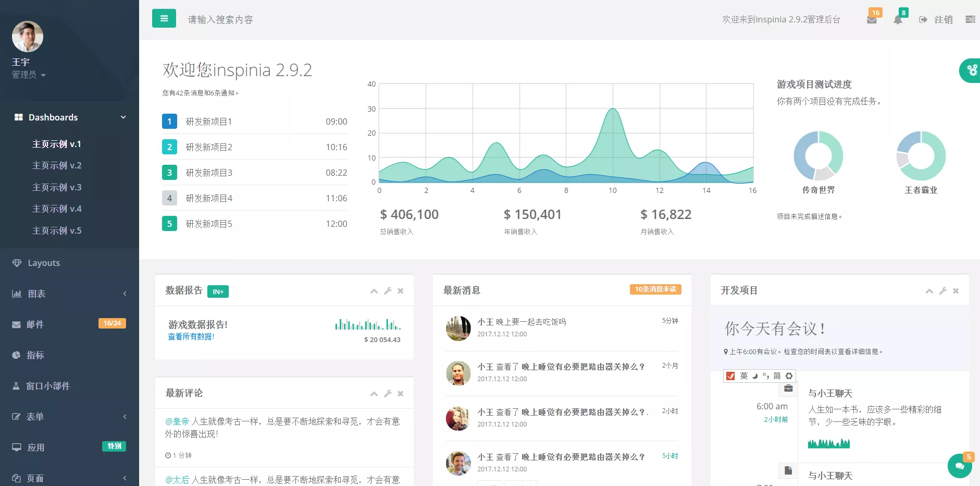Expand the 图表 menu arrow
Image resolution: width=980 pixels, height=486 pixels.
point(125,294)
